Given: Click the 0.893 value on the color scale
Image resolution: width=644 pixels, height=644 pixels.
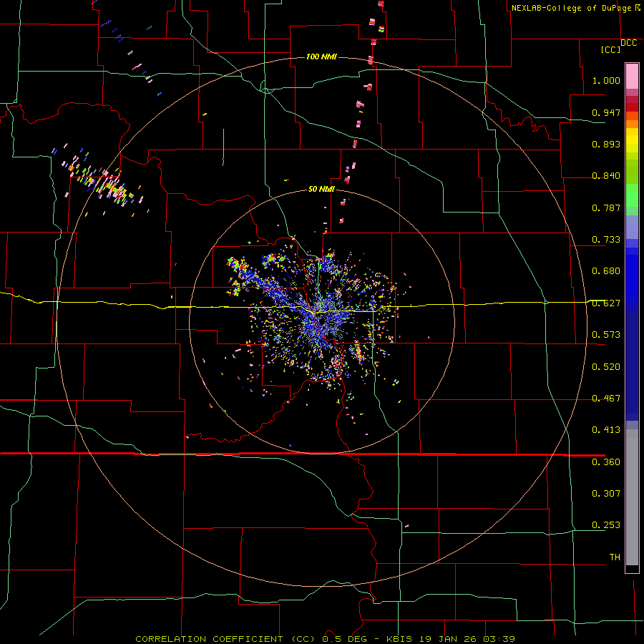Looking at the screenshot, I should click(x=606, y=144).
